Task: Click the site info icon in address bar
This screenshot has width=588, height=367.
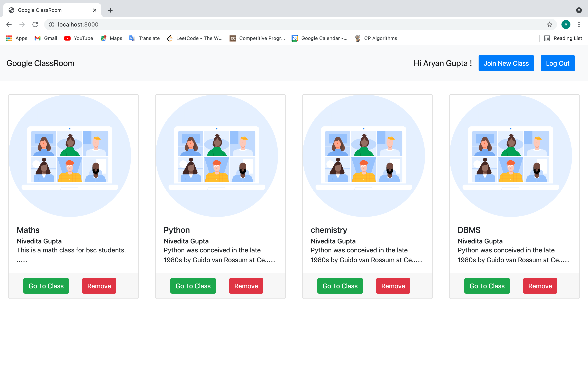Action: [x=51, y=24]
